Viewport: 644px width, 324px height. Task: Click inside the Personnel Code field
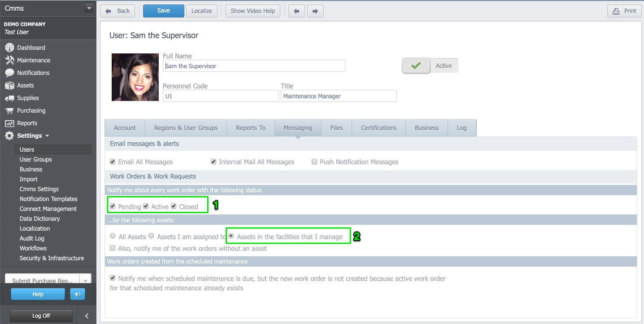[x=220, y=96]
